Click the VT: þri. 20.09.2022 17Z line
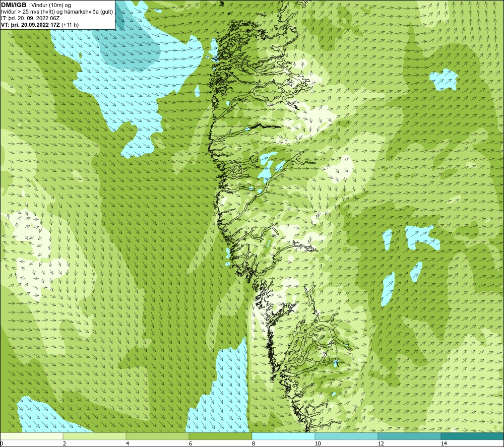 click(x=39, y=25)
